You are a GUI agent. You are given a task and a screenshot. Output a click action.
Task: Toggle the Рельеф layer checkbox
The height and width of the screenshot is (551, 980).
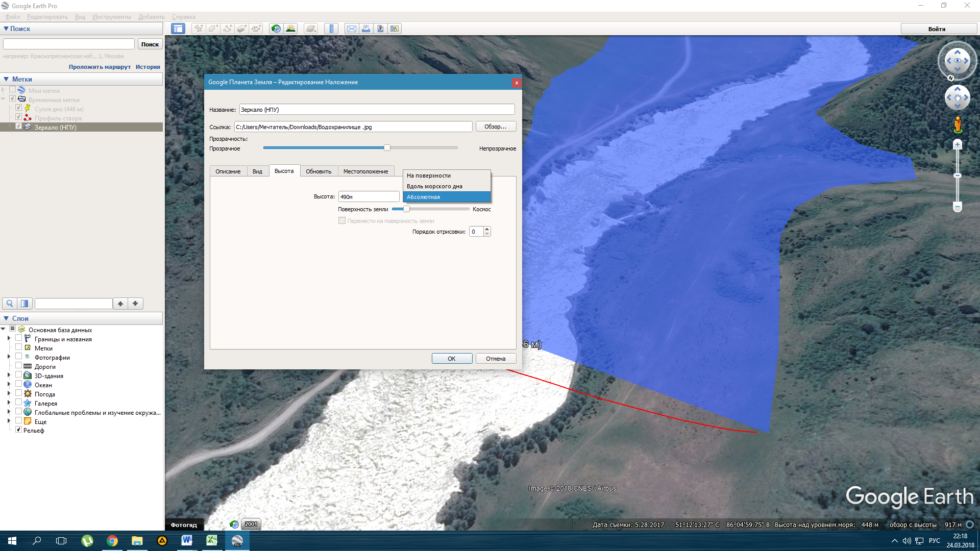[x=19, y=430]
